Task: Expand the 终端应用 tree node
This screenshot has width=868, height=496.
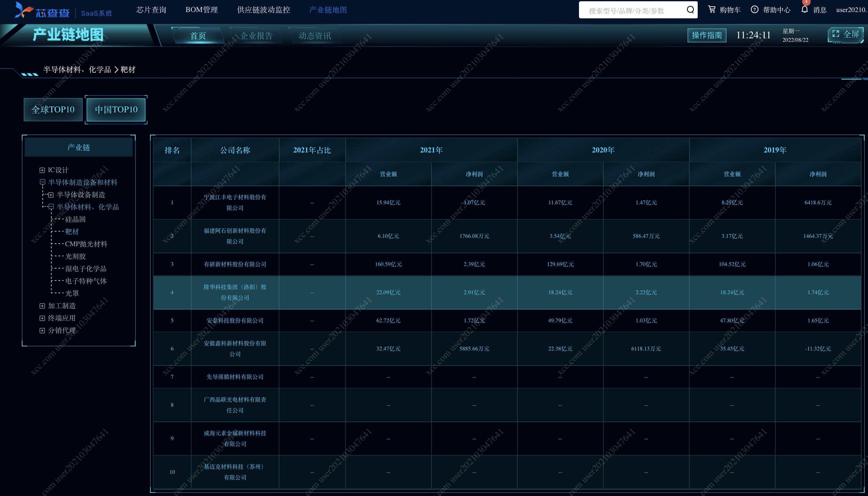Action: (x=42, y=318)
